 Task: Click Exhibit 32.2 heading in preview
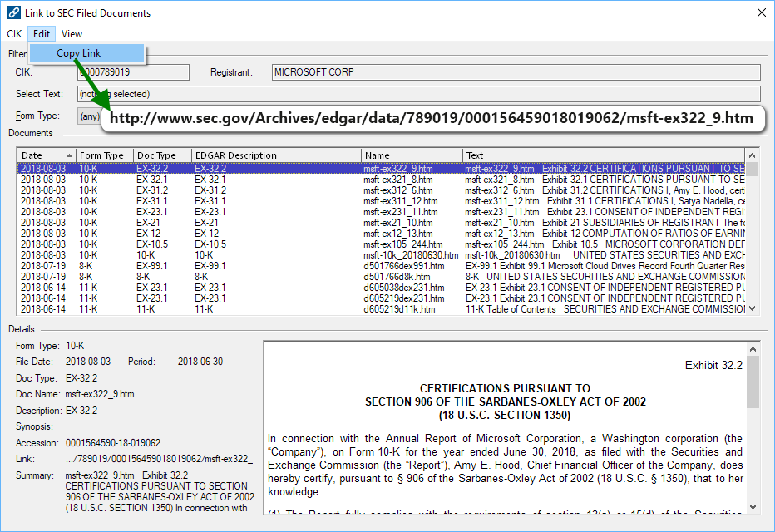coord(713,366)
